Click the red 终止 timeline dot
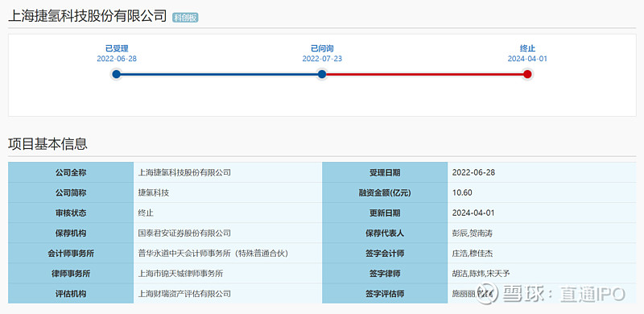644x314 pixels. (x=527, y=74)
